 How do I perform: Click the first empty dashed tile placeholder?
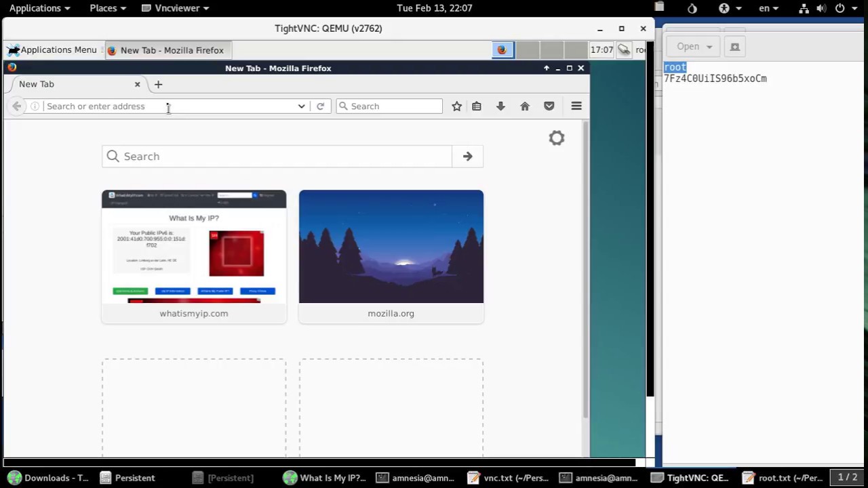194,408
